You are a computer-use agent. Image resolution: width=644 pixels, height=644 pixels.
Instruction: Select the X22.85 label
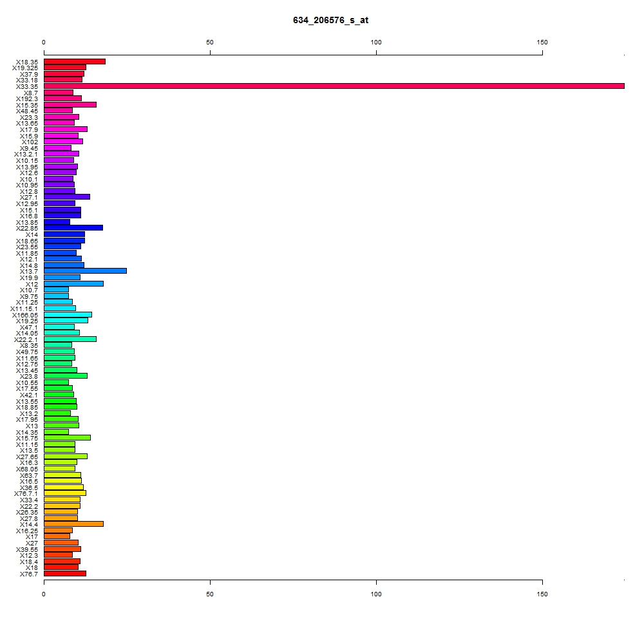point(26,229)
